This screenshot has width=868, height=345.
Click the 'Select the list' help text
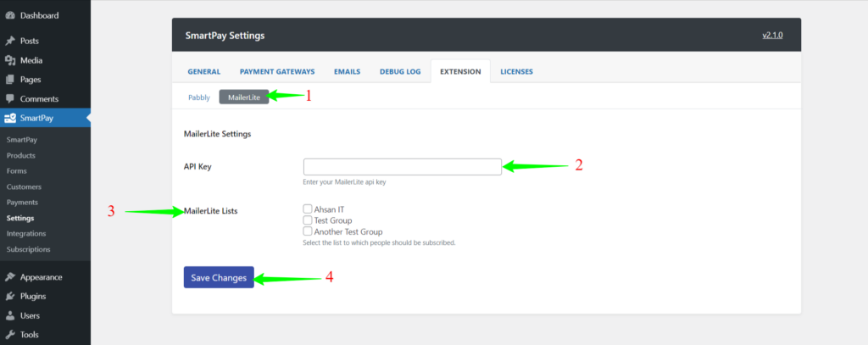(x=379, y=242)
